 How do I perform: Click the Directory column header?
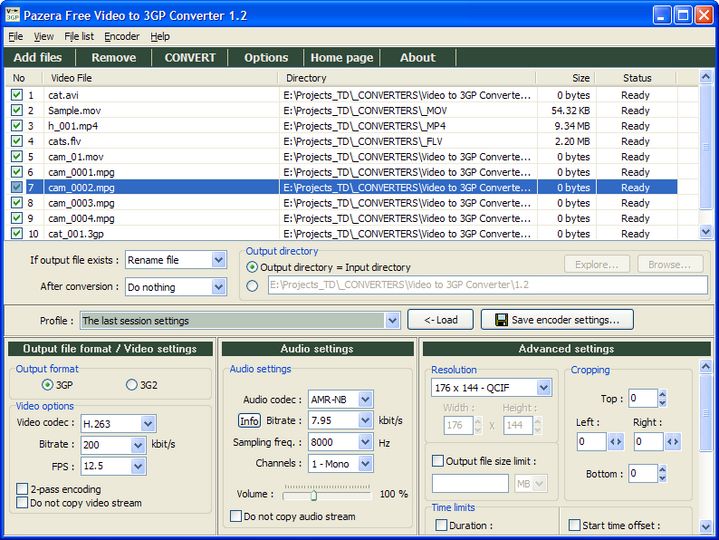click(x=407, y=78)
